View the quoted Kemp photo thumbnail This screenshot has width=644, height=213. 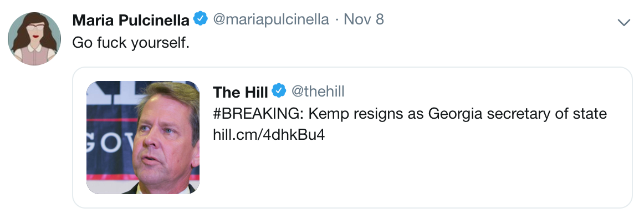143,138
